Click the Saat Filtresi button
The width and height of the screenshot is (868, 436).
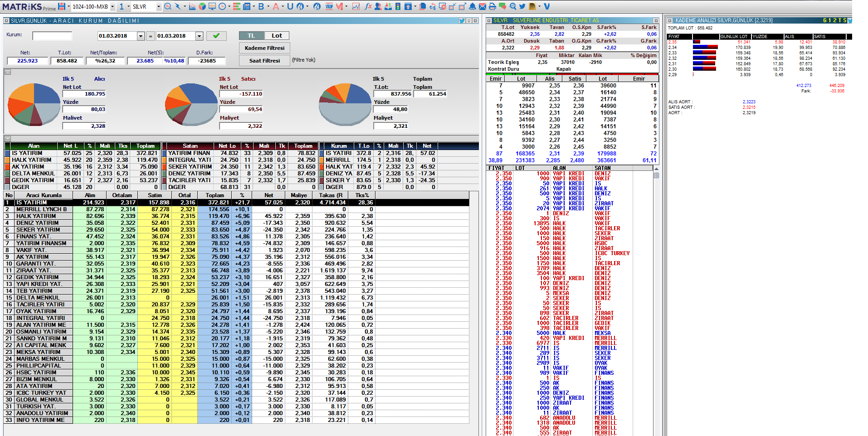click(x=264, y=60)
